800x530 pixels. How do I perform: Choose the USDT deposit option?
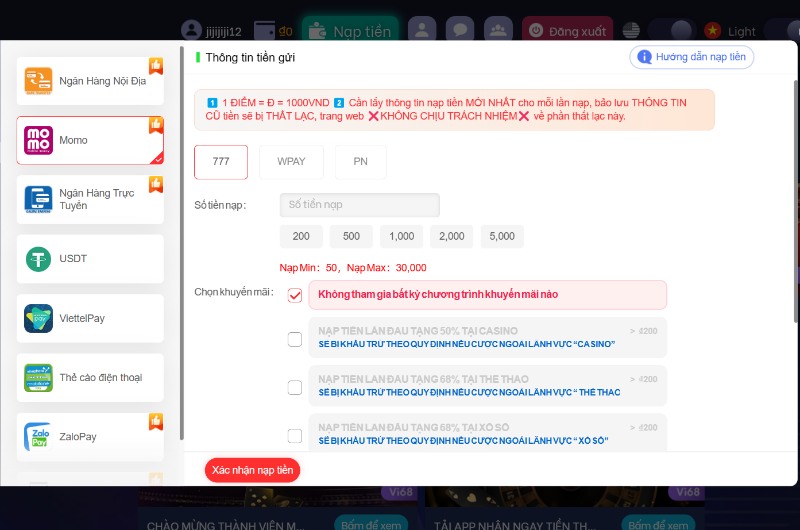[90, 259]
